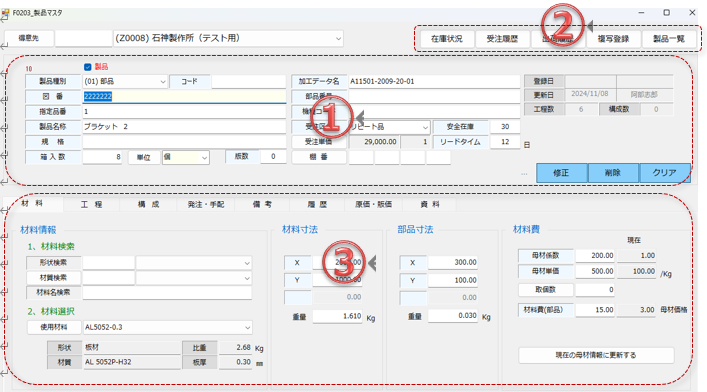The height and width of the screenshot is (392, 707).
Task: Click the blue 削除 button
Action: click(x=613, y=173)
